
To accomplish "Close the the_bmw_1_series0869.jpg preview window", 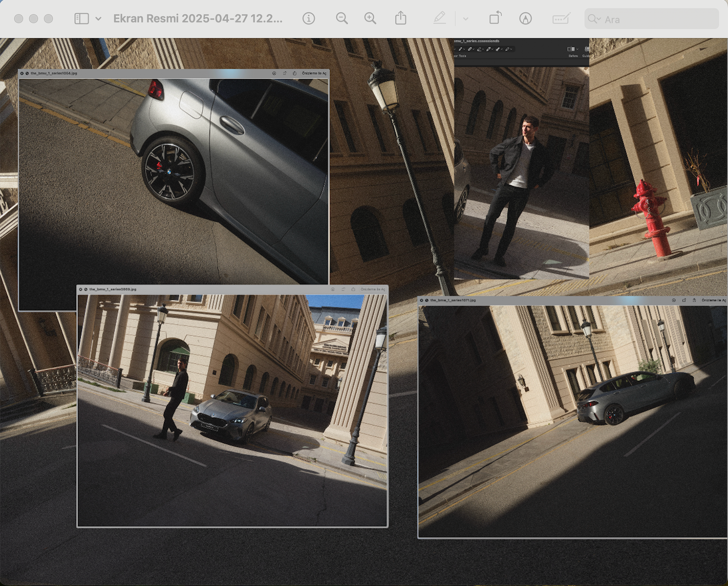I will (x=80, y=289).
